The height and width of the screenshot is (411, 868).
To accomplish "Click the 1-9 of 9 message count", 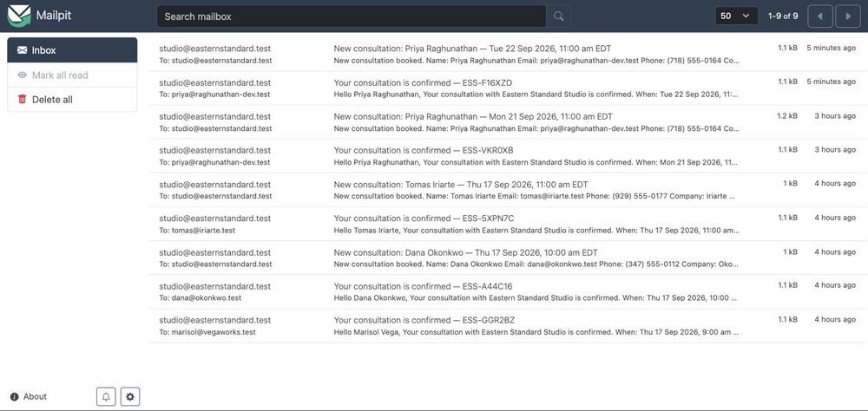I will tap(783, 16).
